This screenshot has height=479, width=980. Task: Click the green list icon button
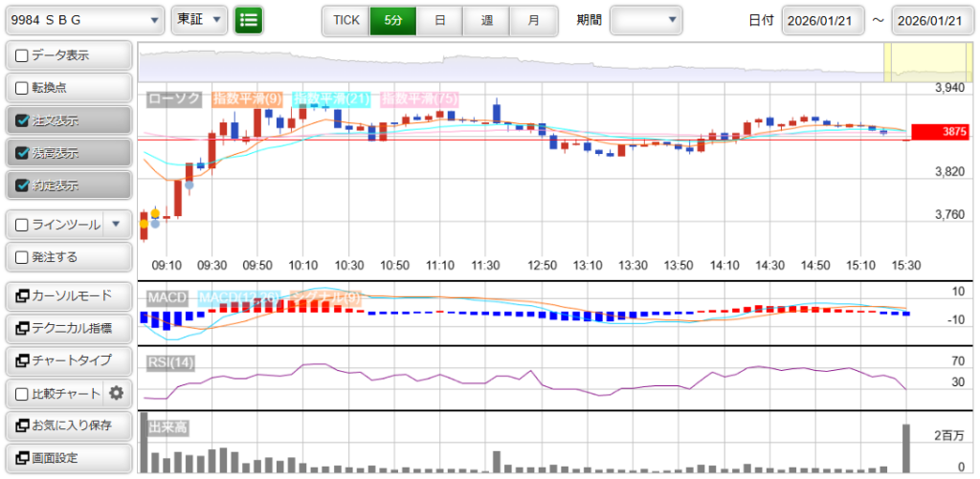tap(249, 20)
